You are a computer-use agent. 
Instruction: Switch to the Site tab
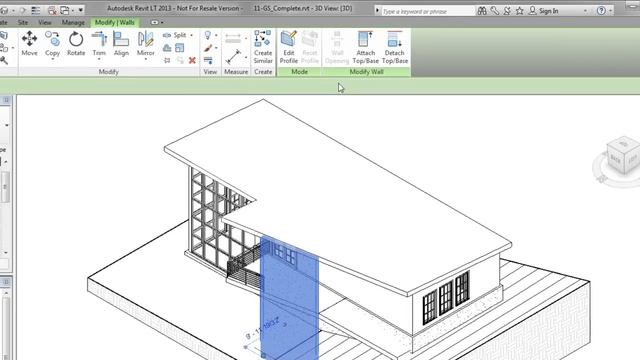(23, 22)
